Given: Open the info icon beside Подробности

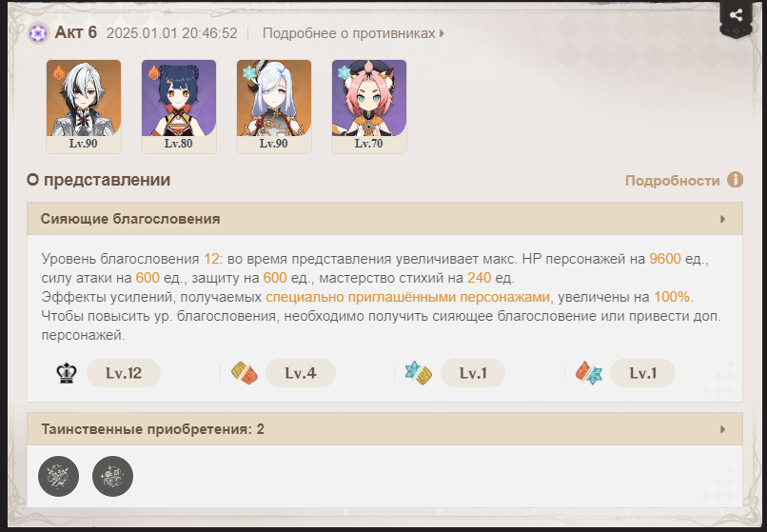Looking at the screenshot, I should pos(735,180).
